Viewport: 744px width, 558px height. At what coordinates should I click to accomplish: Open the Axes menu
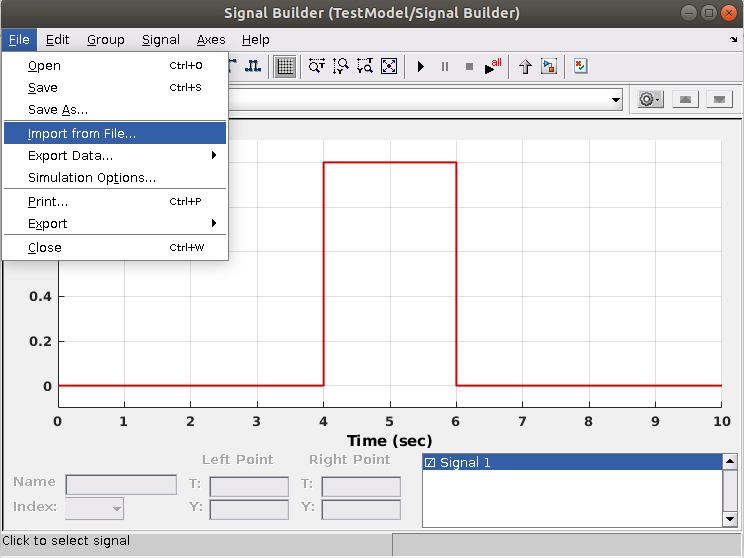click(211, 40)
